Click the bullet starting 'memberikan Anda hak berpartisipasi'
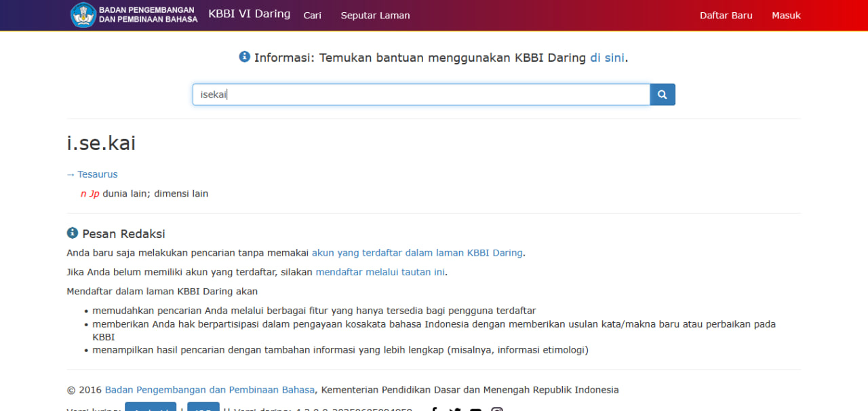This screenshot has height=411, width=868. point(434,330)
